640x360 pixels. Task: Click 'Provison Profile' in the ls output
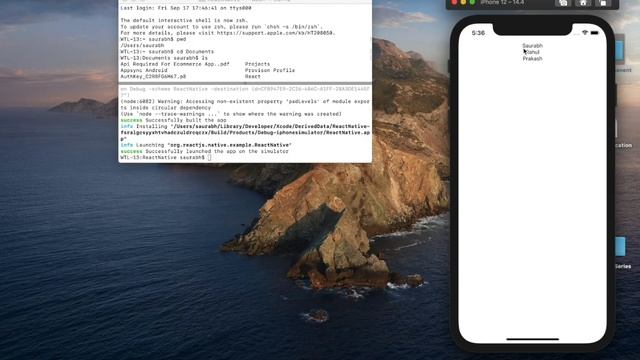point(270,70)
